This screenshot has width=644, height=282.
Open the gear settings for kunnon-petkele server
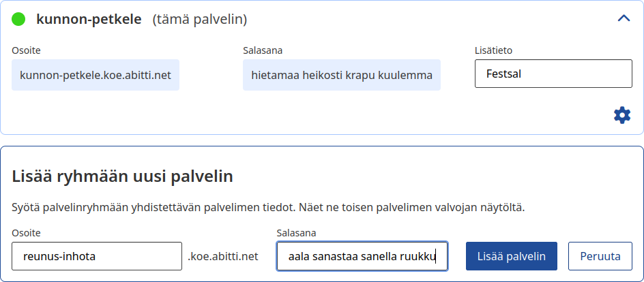pyautogui.click(x=622, y=115)
